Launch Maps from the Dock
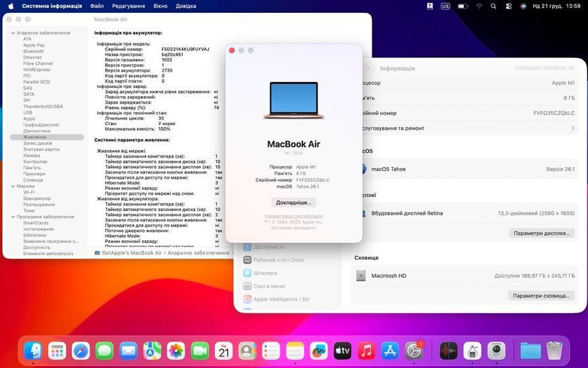 [x=152, y=352]
